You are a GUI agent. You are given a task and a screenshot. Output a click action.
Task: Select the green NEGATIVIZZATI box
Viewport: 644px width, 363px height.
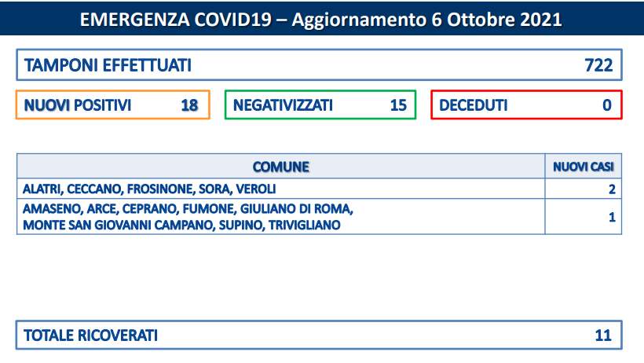coord(320,104)
